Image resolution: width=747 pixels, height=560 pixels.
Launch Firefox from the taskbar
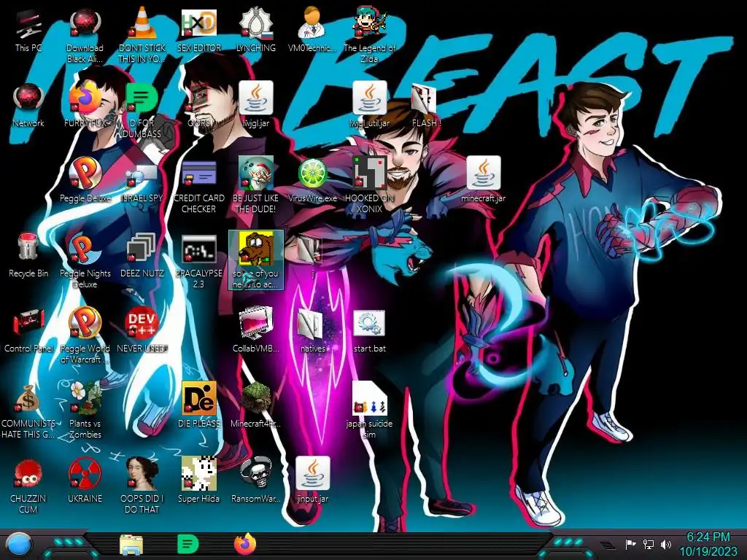245,544
